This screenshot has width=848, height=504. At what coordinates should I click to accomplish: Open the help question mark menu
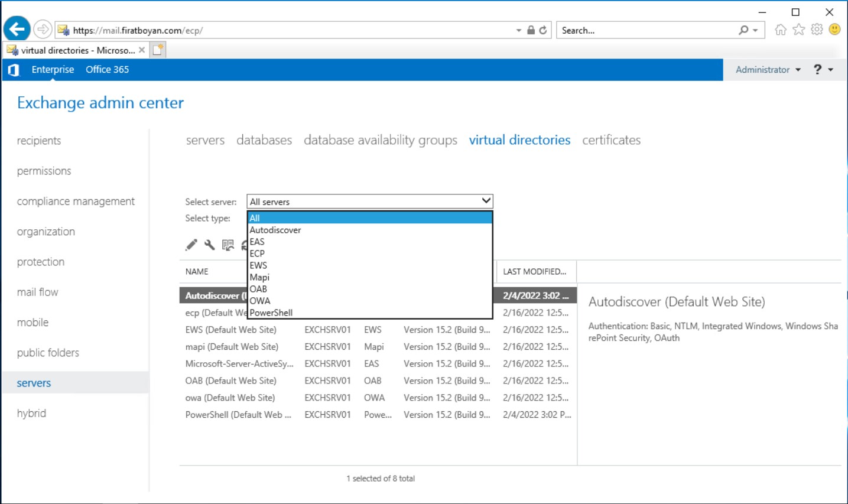click(x=824, y=70)
